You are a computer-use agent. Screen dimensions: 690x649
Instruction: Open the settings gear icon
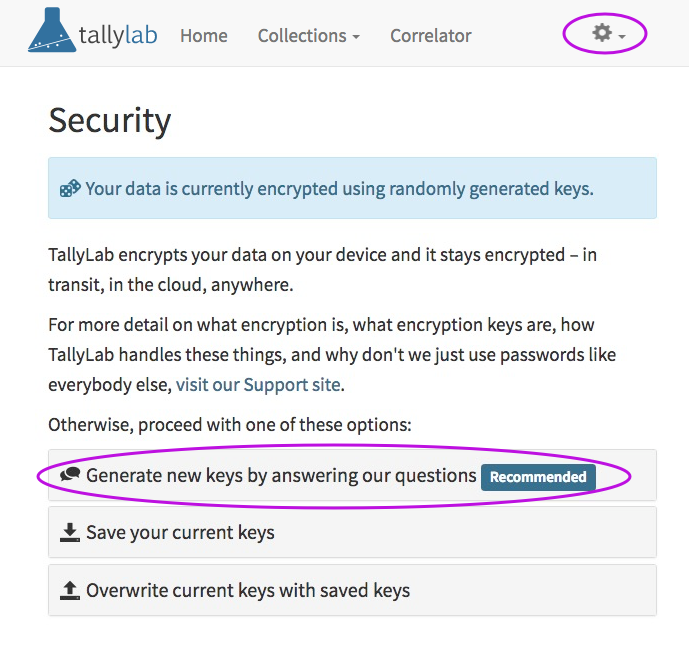pyautogui.click(x=602, y=33)
